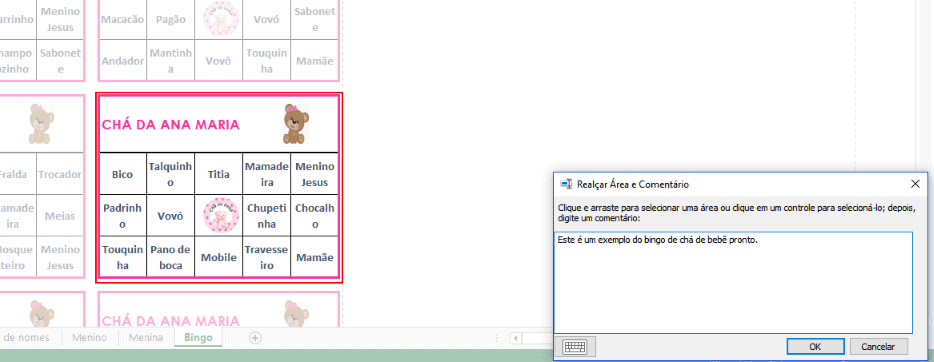934x362 pixels.
Task: Click the Cancelar button
Action: [878, 347]
